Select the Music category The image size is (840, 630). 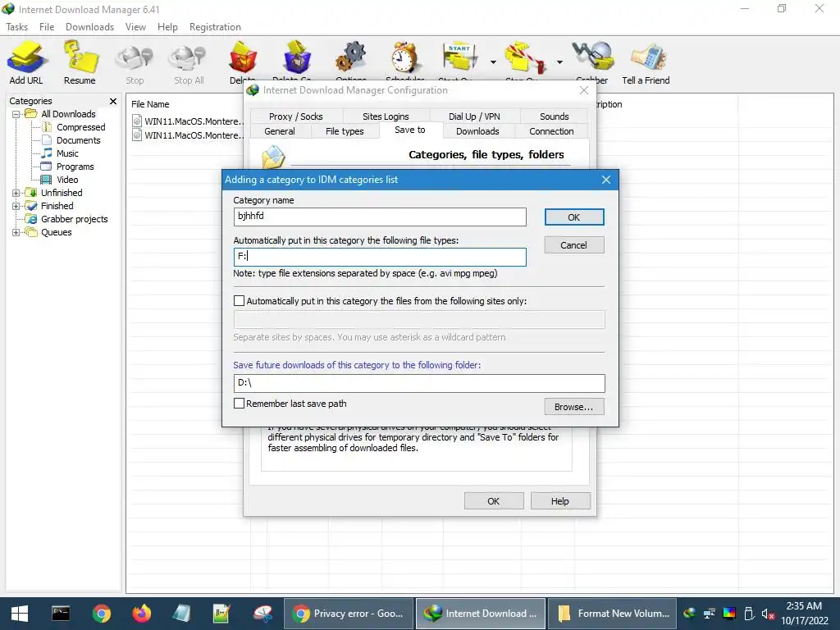61,153
